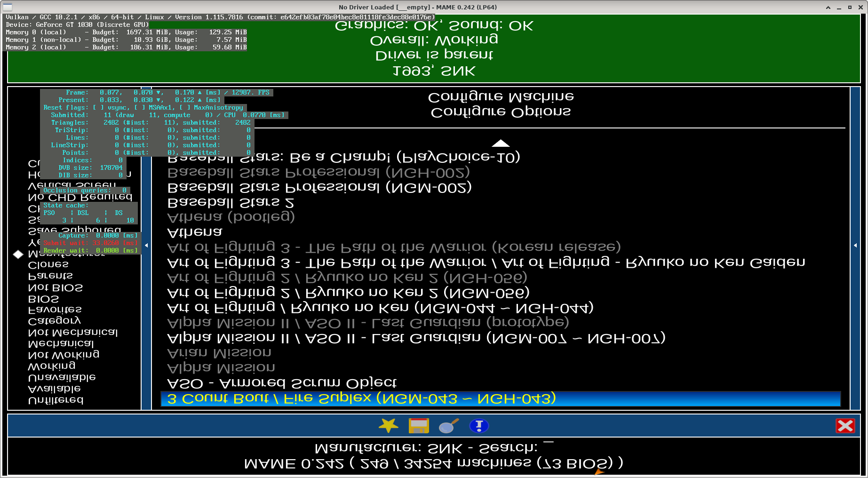868x478 pixels.
Task: Select the Favorites filter
Action: click(55, 310)
